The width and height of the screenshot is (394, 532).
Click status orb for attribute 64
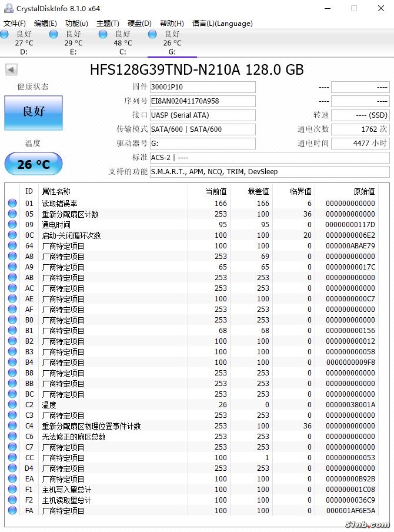[12, 245]
